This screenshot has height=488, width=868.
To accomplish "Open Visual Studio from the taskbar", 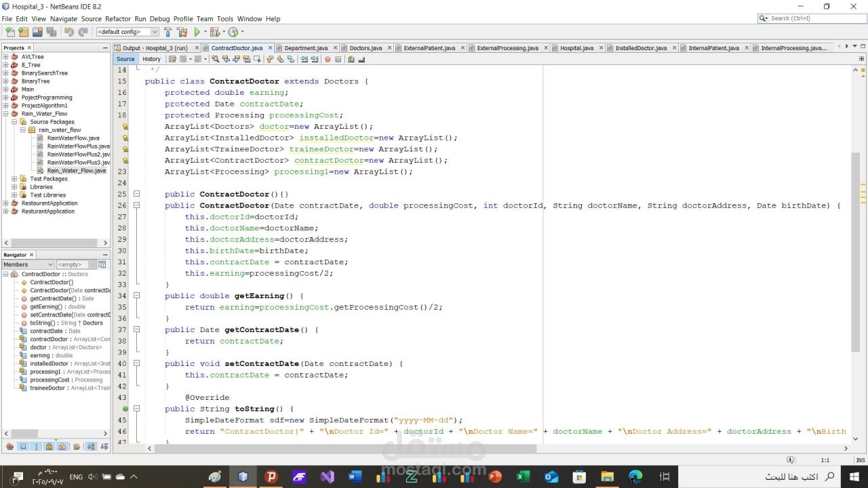I will point(328,476).
